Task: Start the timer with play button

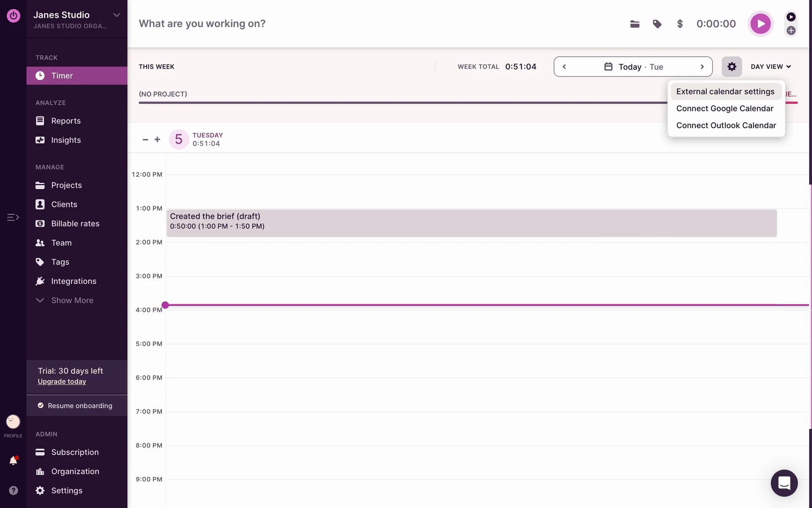Action: (x=760, y=24)
